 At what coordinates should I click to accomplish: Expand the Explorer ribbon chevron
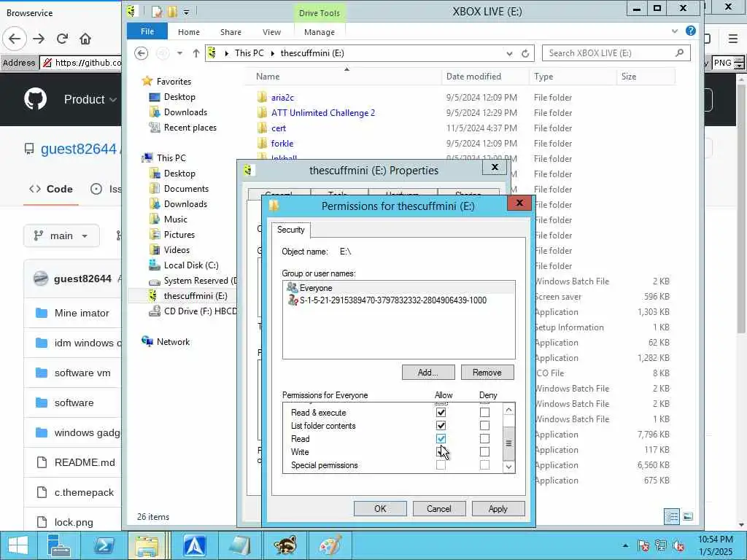(x=675, y=31)
